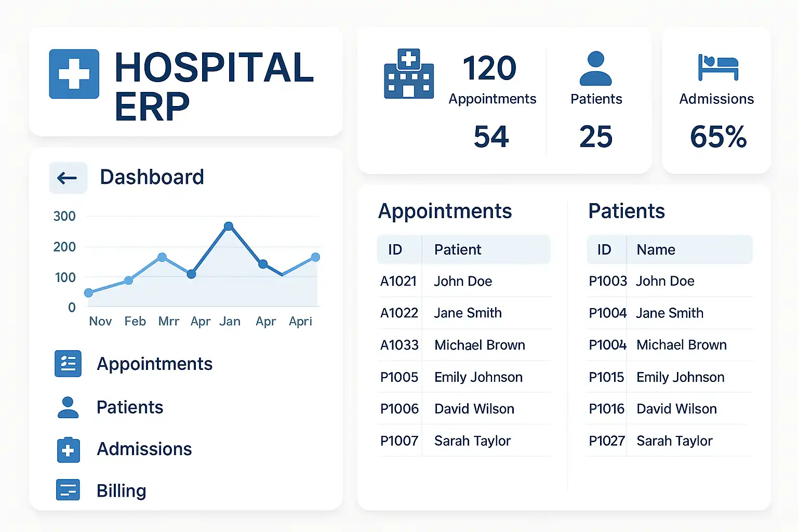The width and height of the screenshot is (798, 532).
Task: Open the Billing sidebar menu item
Action: point(121,490)
